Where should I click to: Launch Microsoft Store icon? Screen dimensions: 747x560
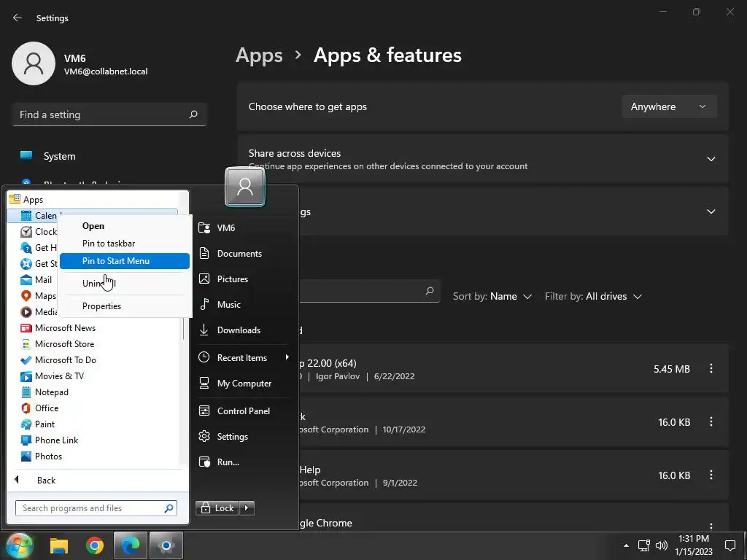point(26,344)
